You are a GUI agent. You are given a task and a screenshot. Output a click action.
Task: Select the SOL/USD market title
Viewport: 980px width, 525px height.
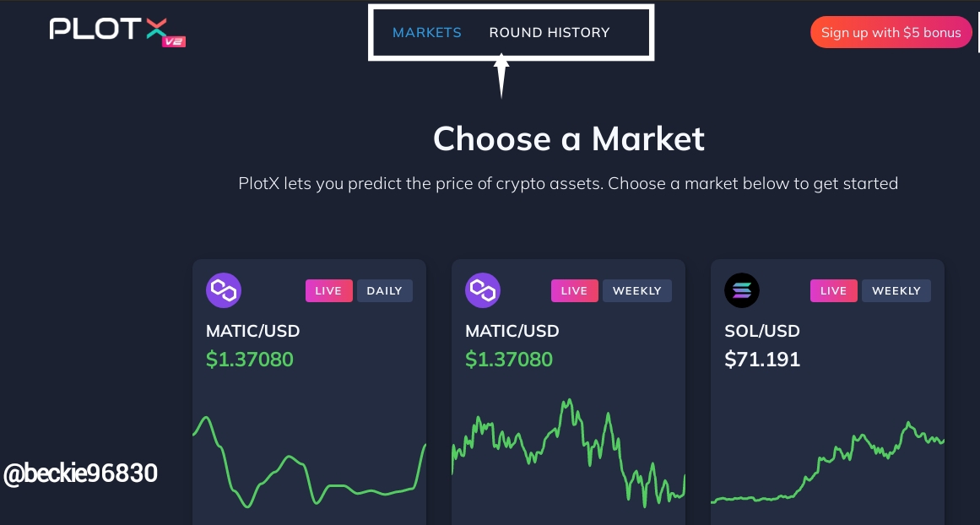click(x=762, y=331)
